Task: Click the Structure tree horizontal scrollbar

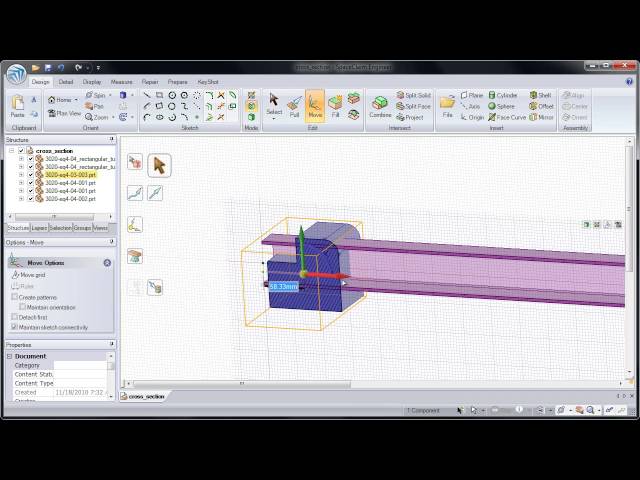Action: [x=54, y=216]
